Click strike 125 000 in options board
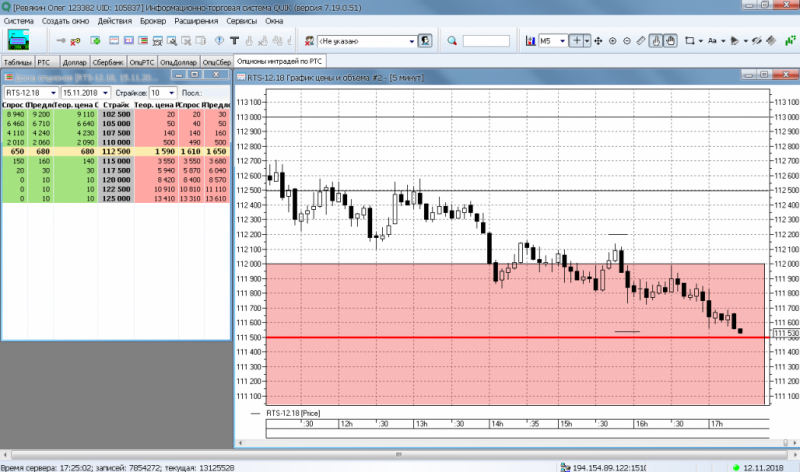 click(x=116, y=198)
